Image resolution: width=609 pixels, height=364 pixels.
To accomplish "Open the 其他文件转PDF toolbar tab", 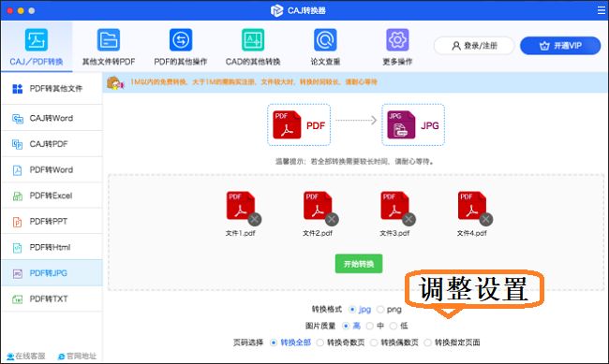I will pyautogui.click(x=109, y=47).
